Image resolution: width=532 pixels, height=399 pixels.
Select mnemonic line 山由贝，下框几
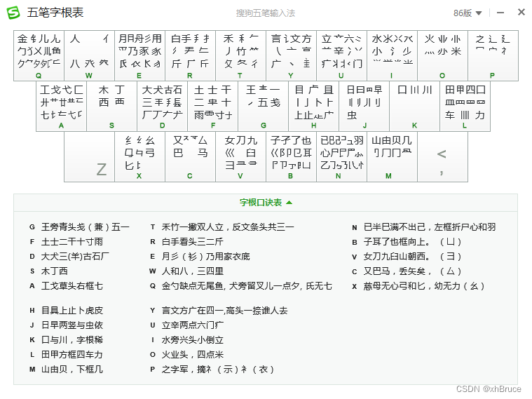(72, 370)
